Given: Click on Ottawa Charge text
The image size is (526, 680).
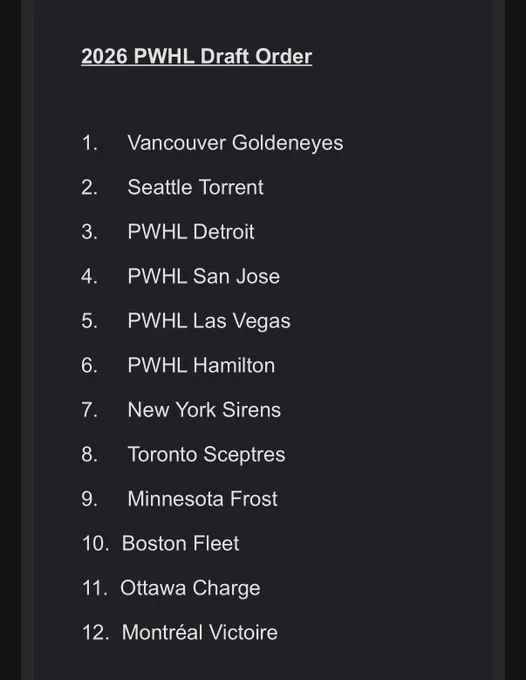Looking at the screenshot, I should click(x=190, y=588).
